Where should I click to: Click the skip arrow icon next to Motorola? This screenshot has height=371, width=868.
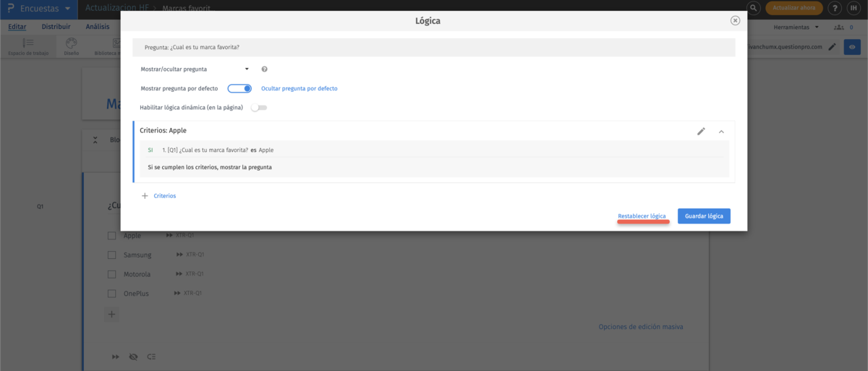point(179,275)
